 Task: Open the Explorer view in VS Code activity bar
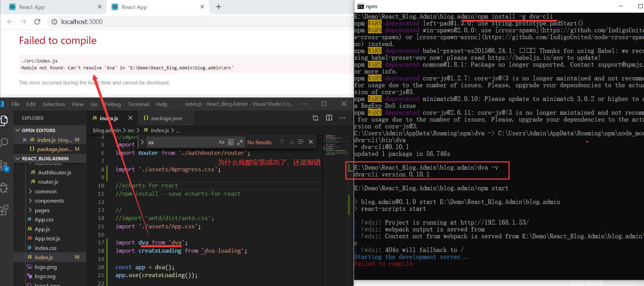tap(4, 120)
